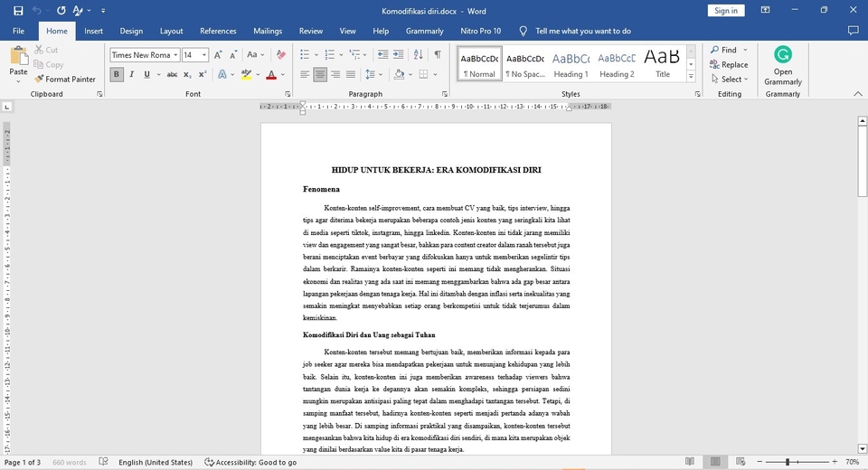Screen dimensions: 868x470
Task: Apply red font color
Action: click(x=271, y=74)
